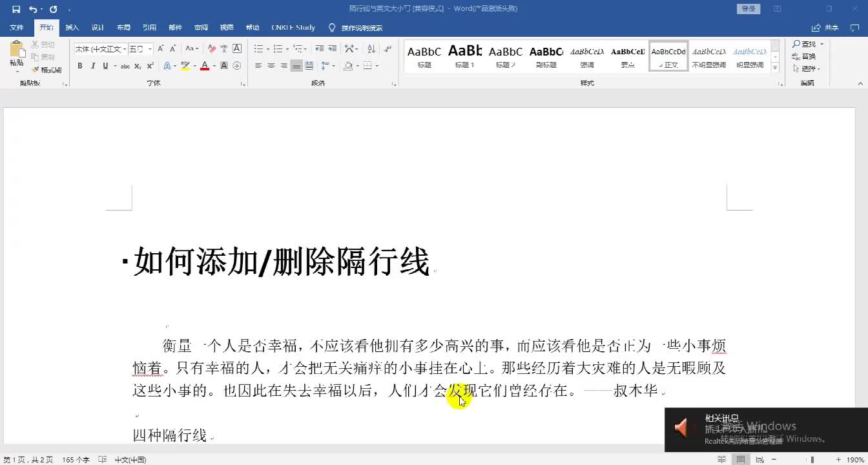Image resolution: width=868 pixels, height=465 pixels.
Task: Toggle italic formatting
Action: click(93, 66)
